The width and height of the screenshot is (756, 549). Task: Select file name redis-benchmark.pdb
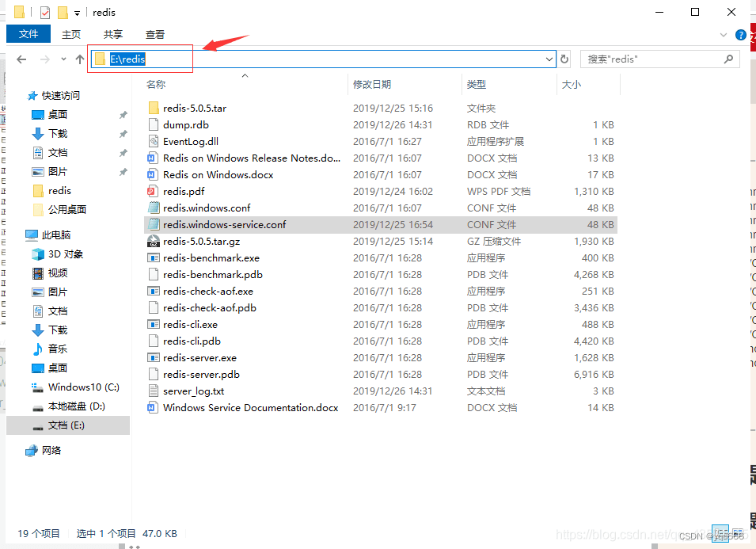[213, 274]
